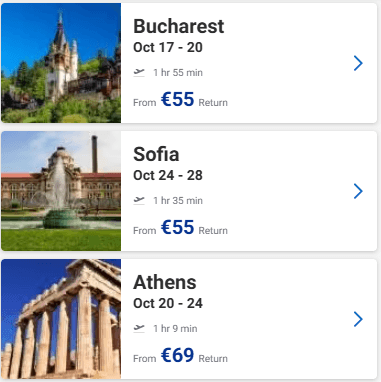Click the 1 hr 35 min flight duration
This screenshot has height=382, width=381.
point(178,201)
